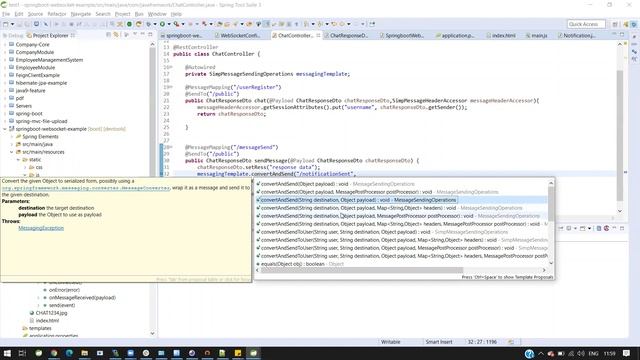
Task: Open the Window menu
Action: [x=157, y=14]
